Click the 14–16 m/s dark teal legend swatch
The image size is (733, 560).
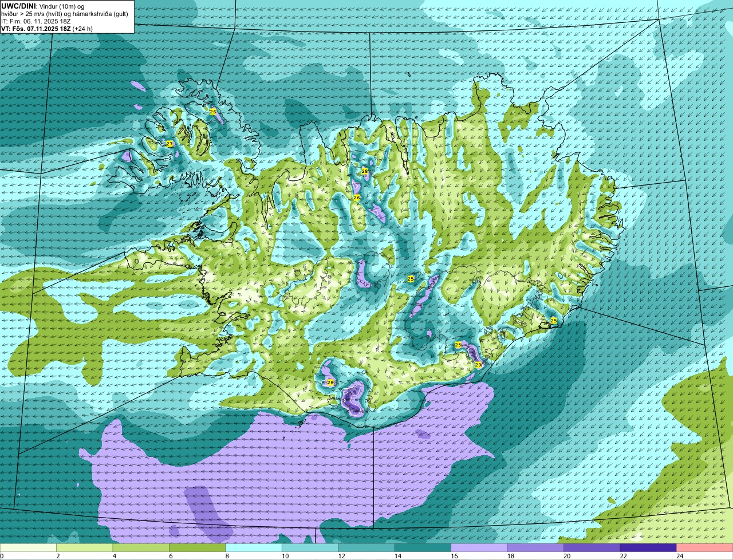pos(423,547)
